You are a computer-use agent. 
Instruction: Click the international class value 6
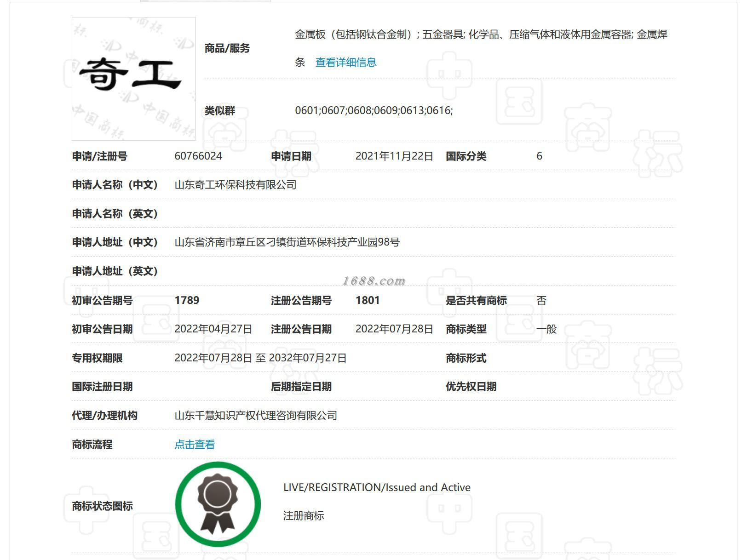coord(540,156)
